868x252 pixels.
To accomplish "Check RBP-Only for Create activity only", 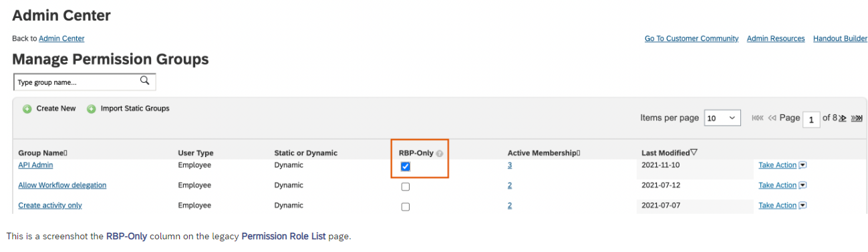I will point(406,207).
